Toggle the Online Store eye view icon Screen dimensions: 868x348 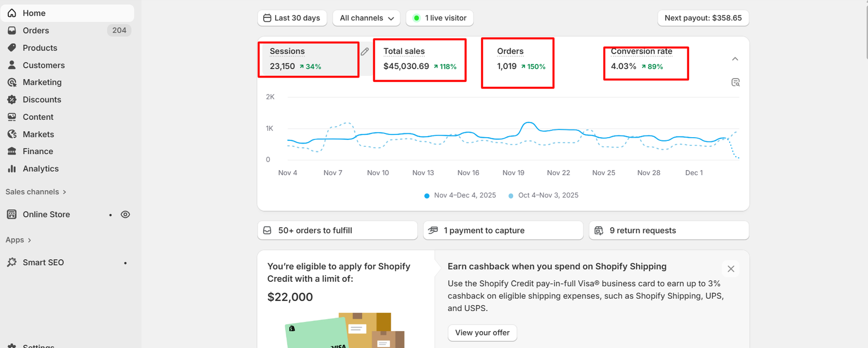coord(125,215)
